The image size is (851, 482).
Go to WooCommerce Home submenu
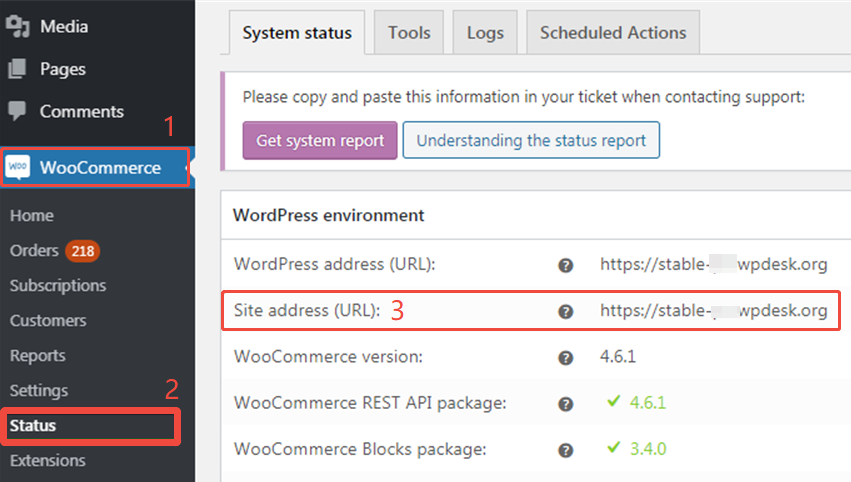coord(31,215)
